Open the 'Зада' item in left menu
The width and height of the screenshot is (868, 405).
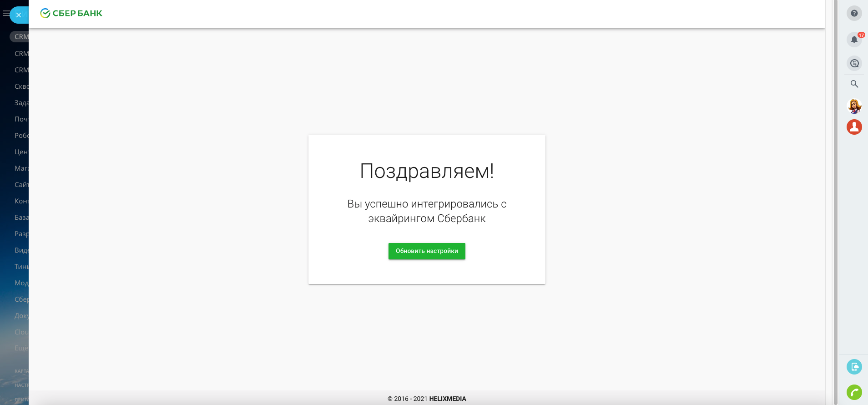(x=21, y=103)
